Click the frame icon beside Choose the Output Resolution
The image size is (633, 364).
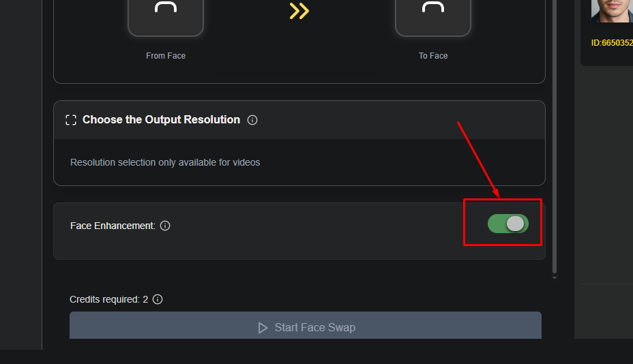click(71, 120)
